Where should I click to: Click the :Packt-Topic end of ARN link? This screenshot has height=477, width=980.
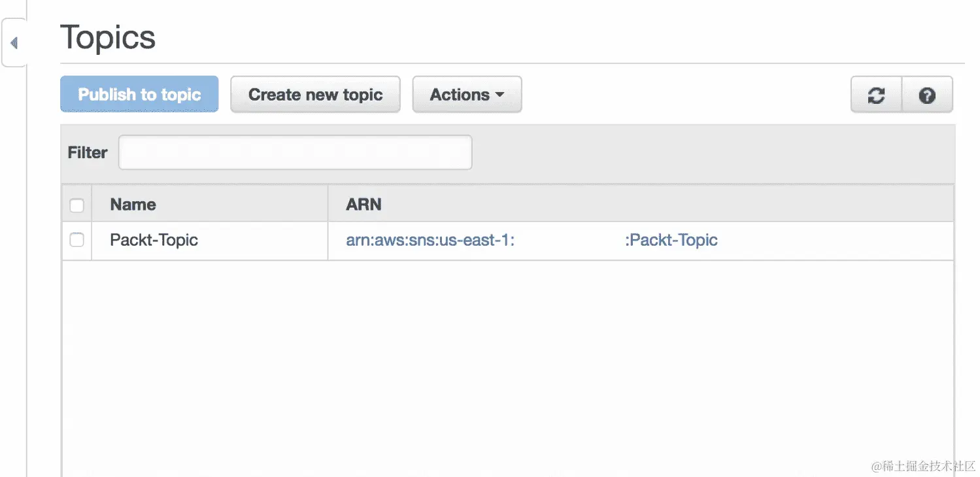click(x=671, y=240)
